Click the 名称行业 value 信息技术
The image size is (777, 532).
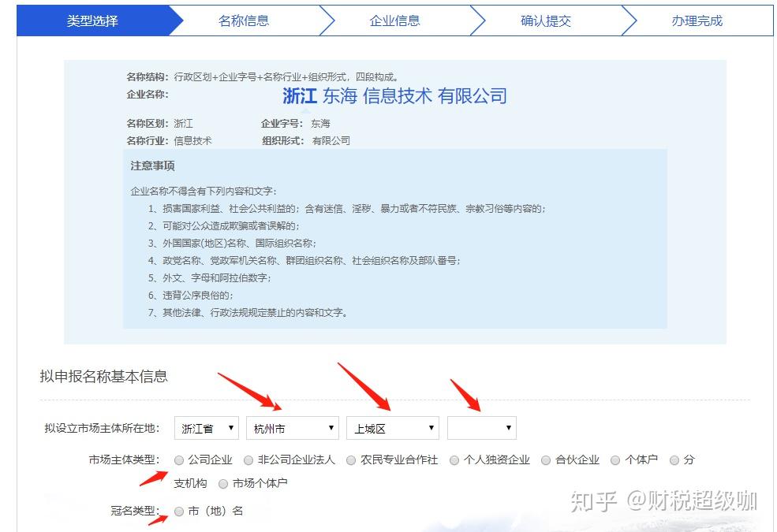pos(192,140)
